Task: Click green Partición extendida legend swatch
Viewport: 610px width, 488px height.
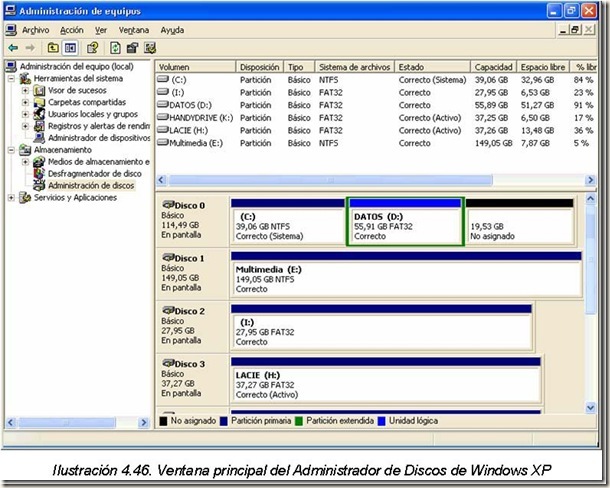Action: pyautogui.click(x=299, y=421)
